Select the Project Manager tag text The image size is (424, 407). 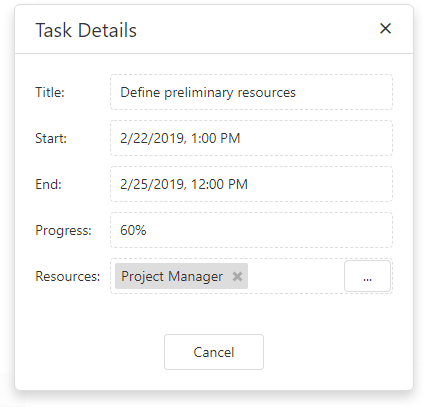(x=172, y=276)
